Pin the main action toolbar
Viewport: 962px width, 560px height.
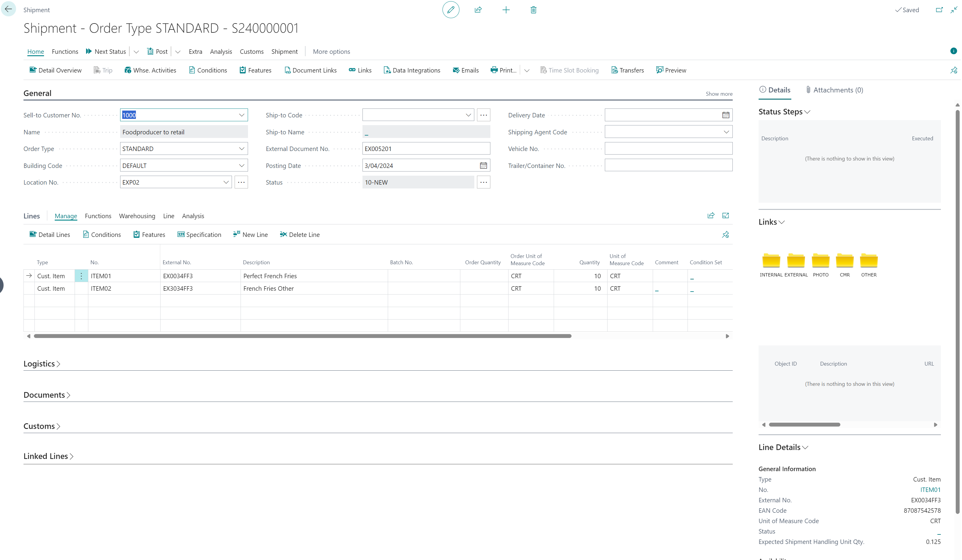coord(954,70)
